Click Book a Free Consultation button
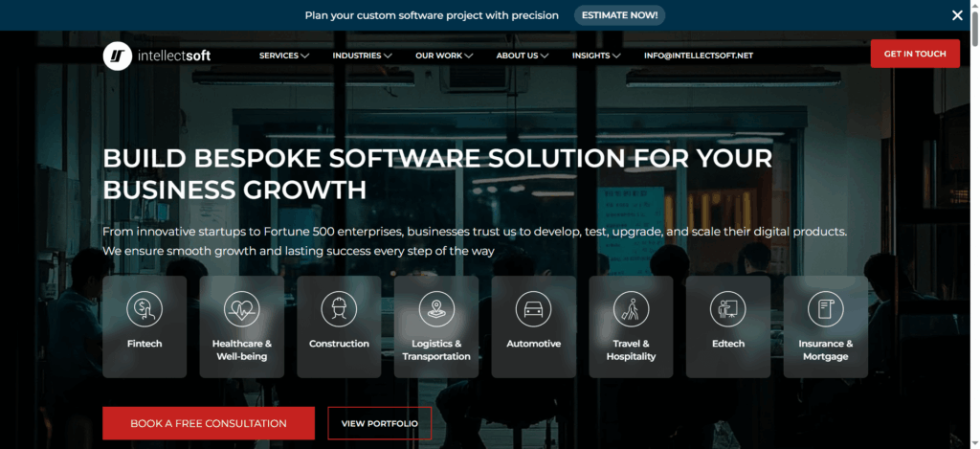Screen dimensions: 980x449 209,423
